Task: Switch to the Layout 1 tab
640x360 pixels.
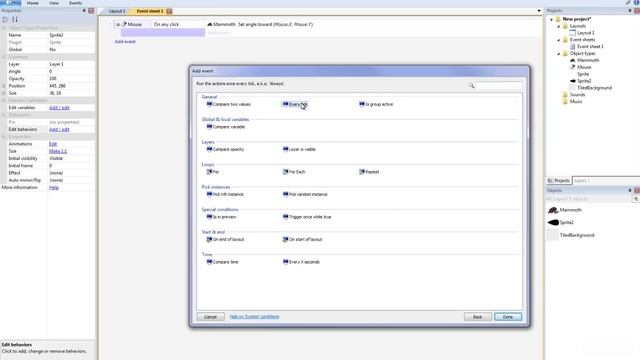Action: click(x=117, y=11)
